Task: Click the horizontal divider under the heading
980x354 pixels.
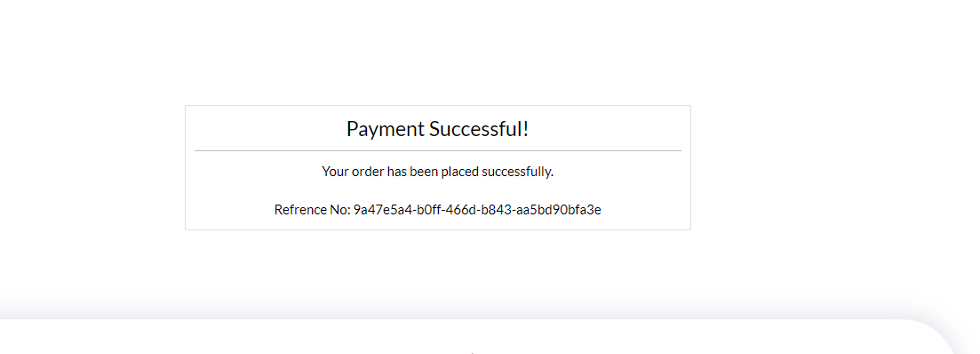Action: coord(437,150)
